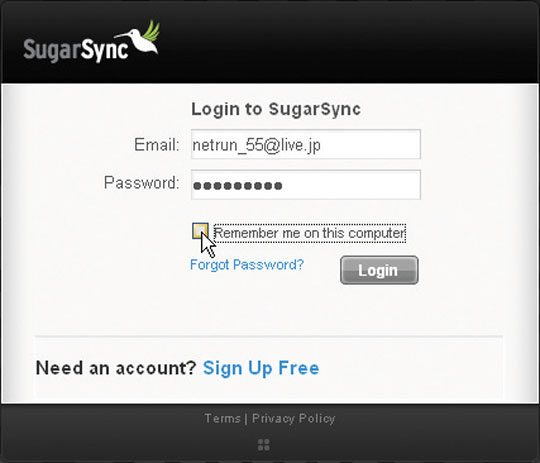The image size is (540, 463).
Task: Enable the Remember me checkbox
Action: click(x=200, y=231)
